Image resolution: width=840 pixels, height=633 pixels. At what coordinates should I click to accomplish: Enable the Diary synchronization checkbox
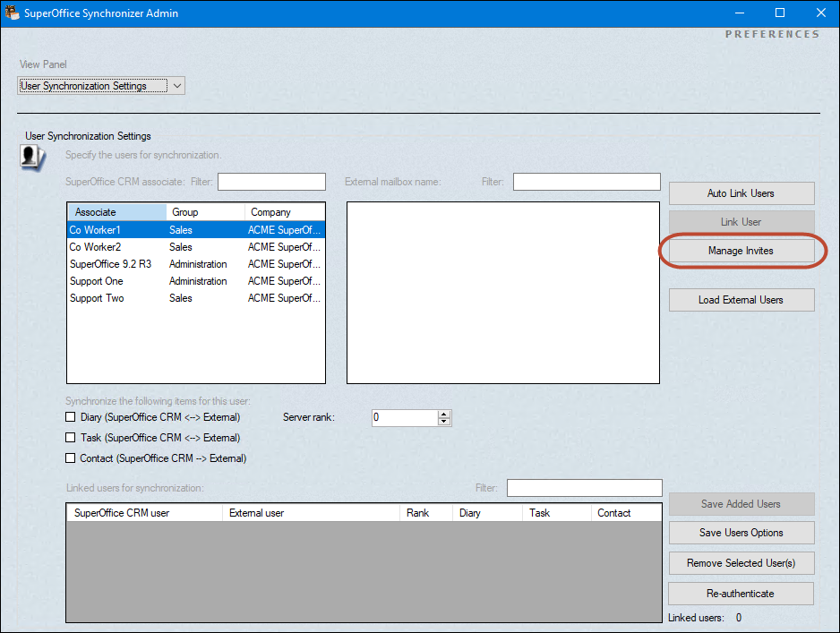[71, 417]
